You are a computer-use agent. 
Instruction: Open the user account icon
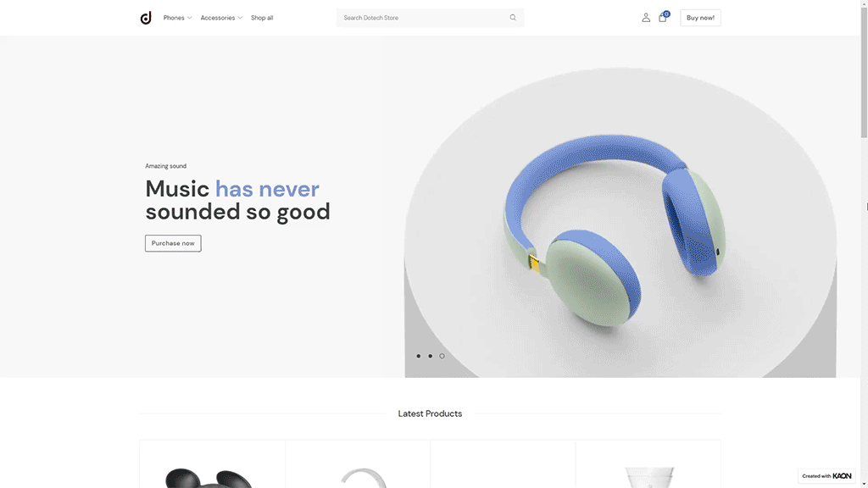coord(646,18)
